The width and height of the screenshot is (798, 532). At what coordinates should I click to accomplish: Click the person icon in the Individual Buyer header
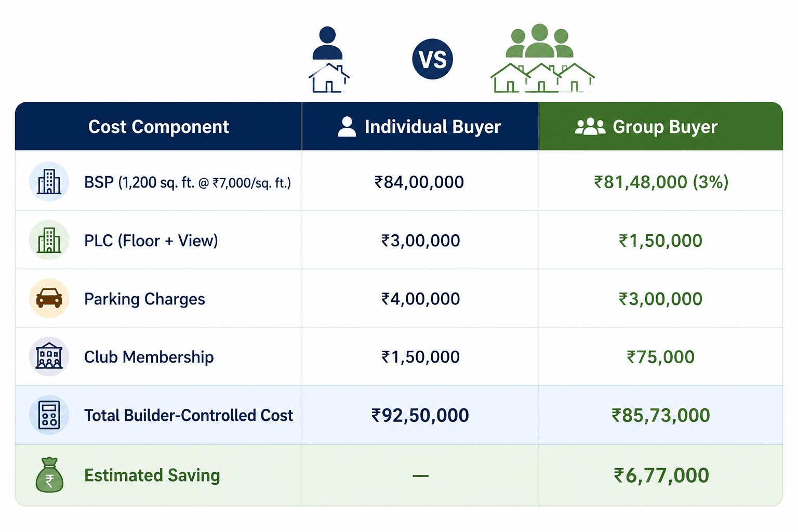coord(347,127)
